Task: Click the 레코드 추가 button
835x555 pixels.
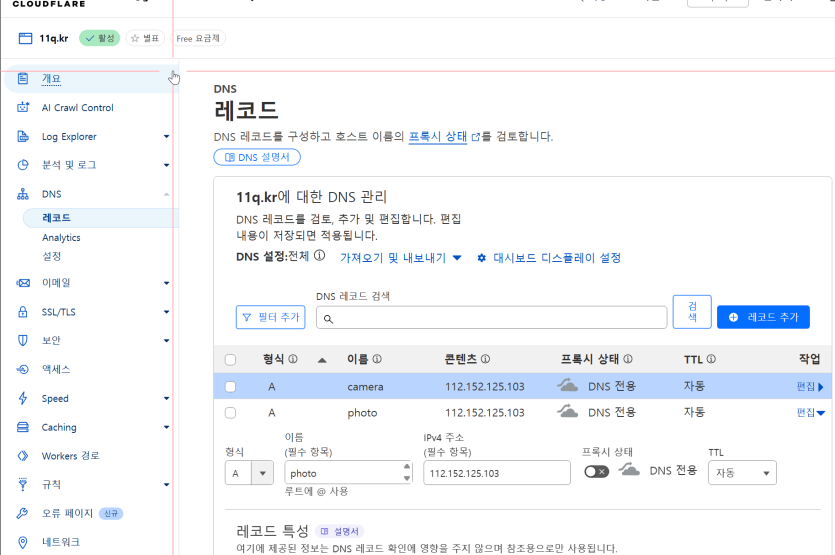Action: tap(763, 317)
